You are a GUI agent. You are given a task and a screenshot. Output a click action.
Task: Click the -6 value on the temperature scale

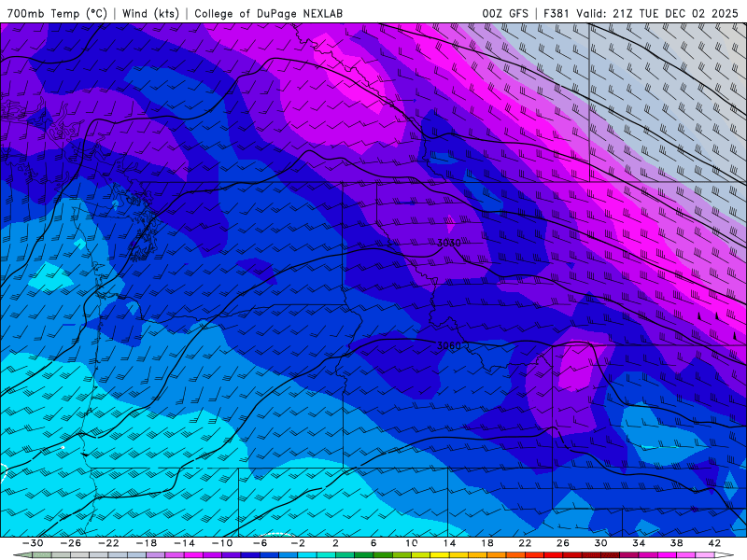260,543
